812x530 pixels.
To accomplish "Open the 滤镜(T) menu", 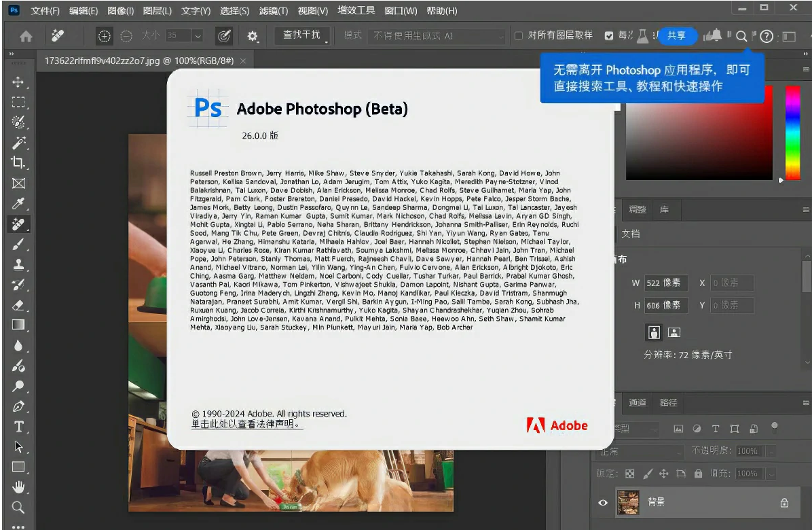I will click(274, 11).
